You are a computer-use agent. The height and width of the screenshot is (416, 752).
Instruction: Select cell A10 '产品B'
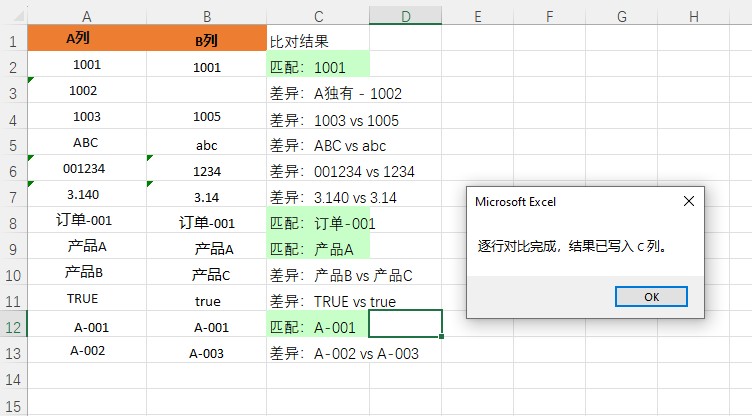tap(87, 272)
